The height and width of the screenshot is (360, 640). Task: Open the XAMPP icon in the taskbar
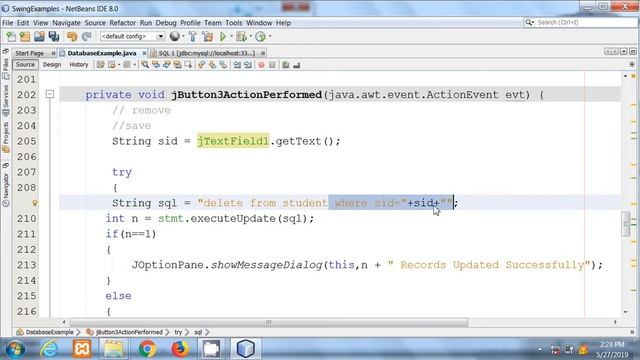[x=82, y=349]
